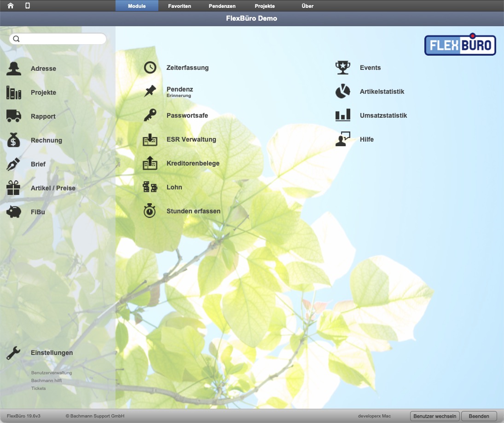The image size is (504, 423).
Task: Click the mobile device icon in the top bar
Action: [28, 6]
